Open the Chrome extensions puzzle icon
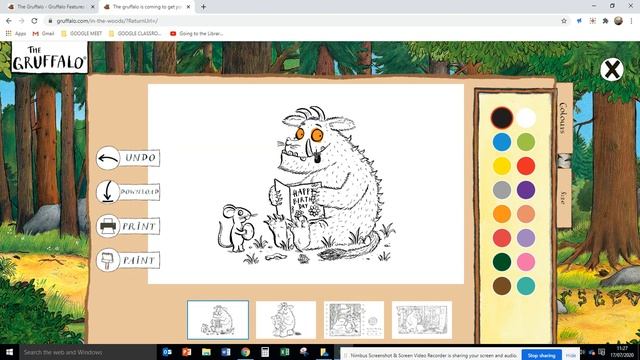Viewport: 640px width, 360px height. pos(605,21)
